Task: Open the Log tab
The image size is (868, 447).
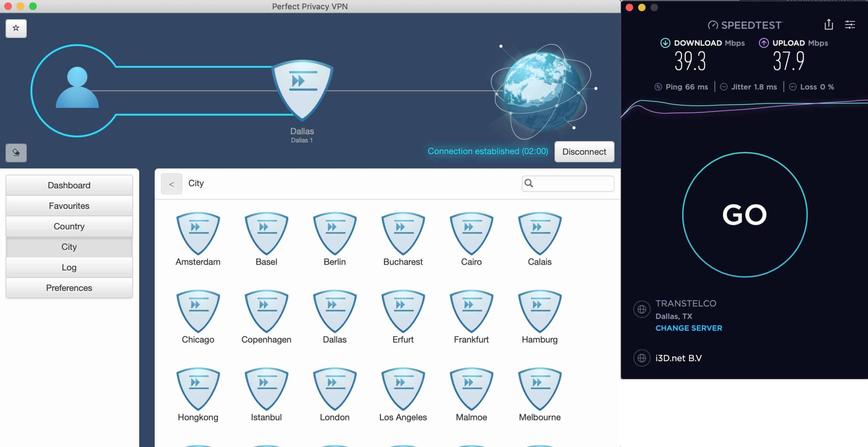Action: (x=69, y=267)
